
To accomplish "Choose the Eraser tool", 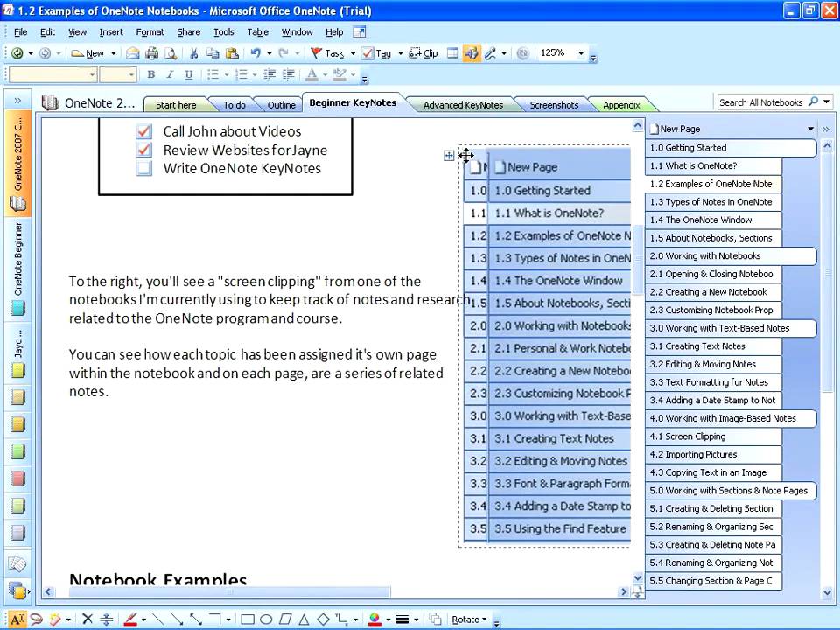I will pyautogui.click(x=55, y=619).
